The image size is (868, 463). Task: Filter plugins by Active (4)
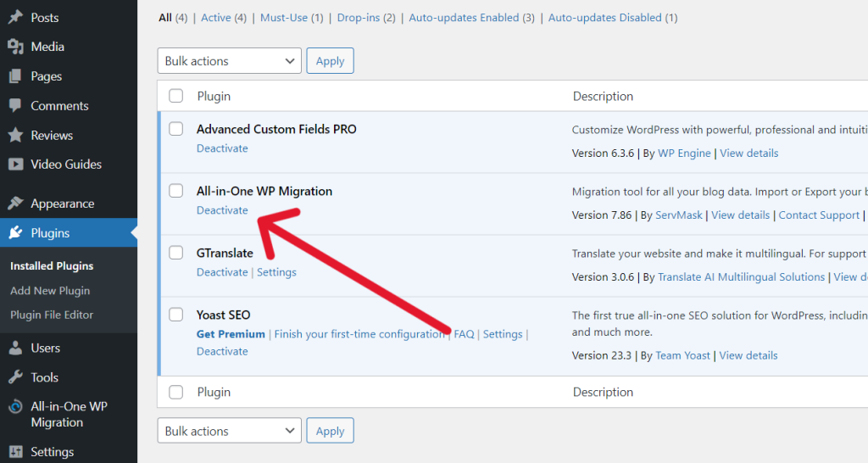point(224,18)
